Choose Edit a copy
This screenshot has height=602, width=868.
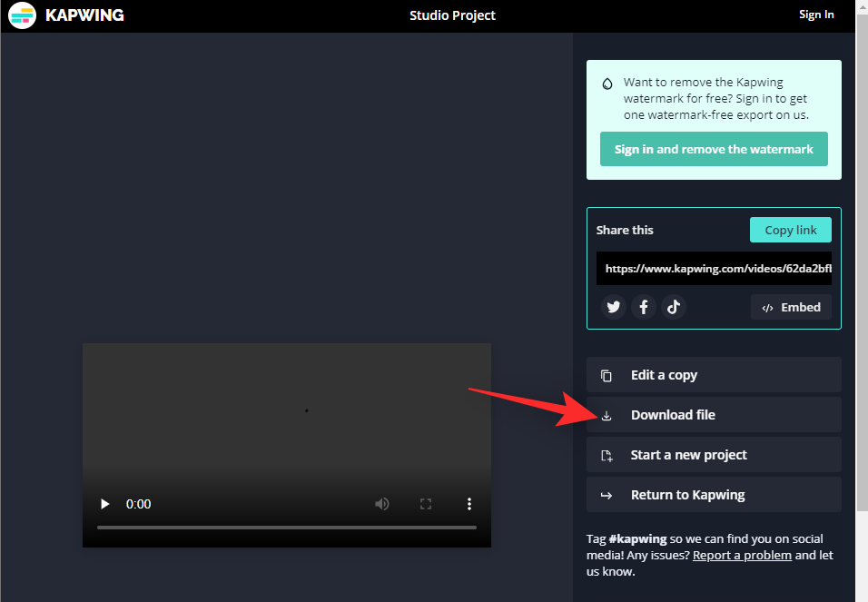click(x=714, y=375)
